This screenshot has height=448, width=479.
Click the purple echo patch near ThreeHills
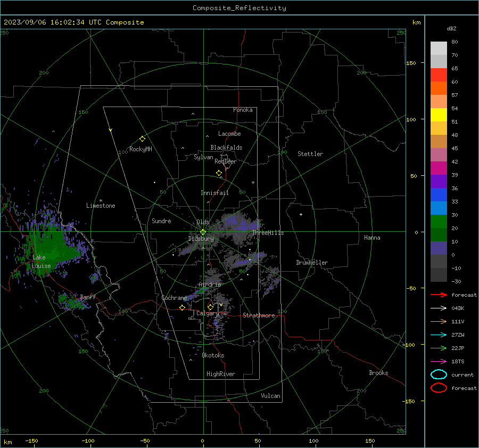(241, 224)
